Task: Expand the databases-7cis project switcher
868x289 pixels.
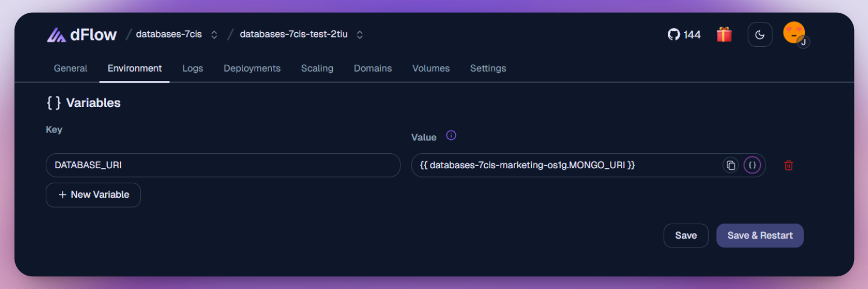Action: (214, 35)
